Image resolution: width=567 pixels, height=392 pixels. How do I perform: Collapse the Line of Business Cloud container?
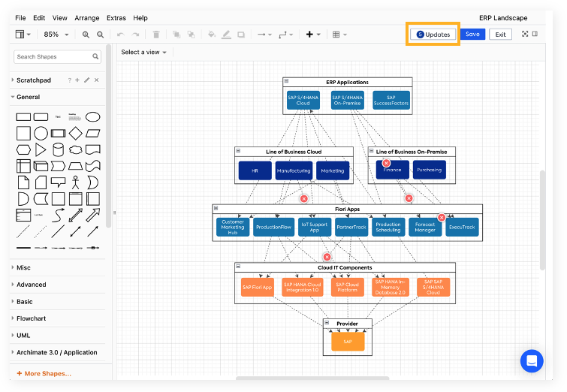pyautogui.click(x=238, y=150)
